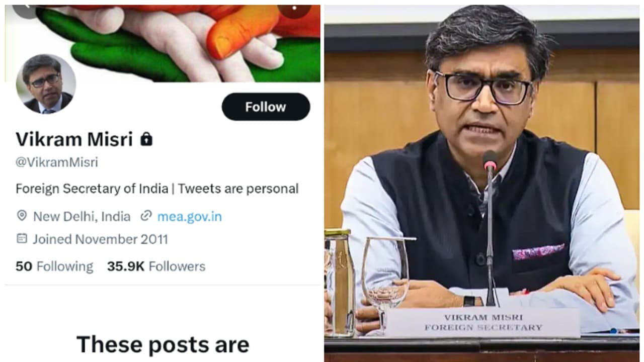Screen dimensions: 644x362
Task: Click the Follow button
Action: point(266,107)
